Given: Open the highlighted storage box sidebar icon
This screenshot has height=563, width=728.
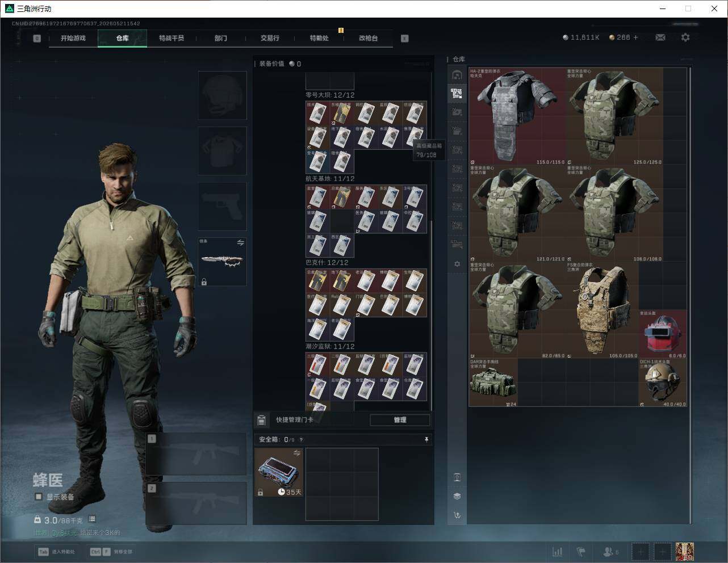Looking at the screenshot, I should (457, 93).
